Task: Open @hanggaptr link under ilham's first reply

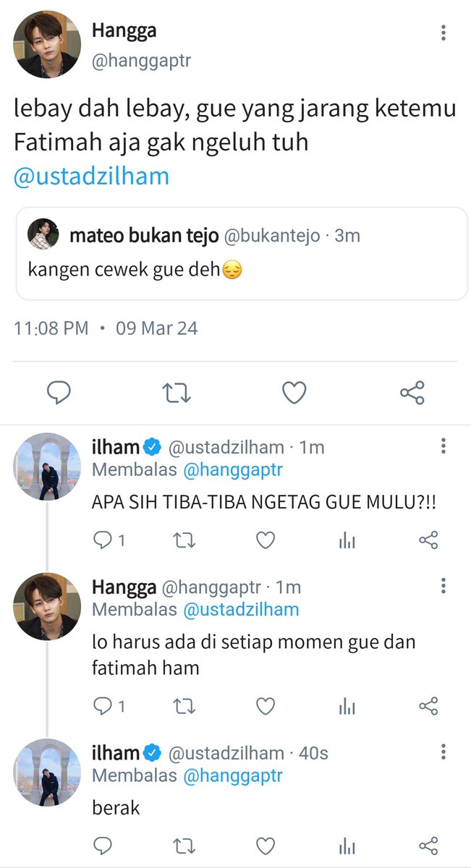Action: click(x=232, y=470)
